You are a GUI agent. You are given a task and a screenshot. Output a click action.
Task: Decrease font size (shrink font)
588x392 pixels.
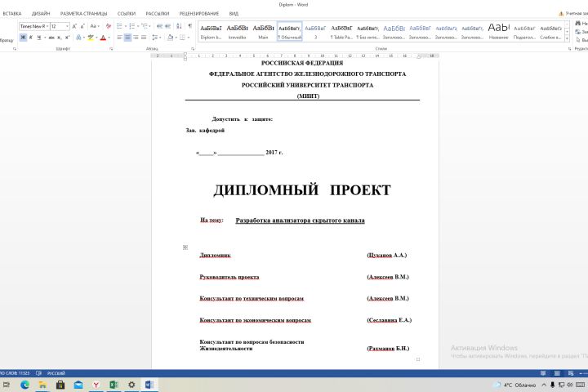click(x=82, y=26)
